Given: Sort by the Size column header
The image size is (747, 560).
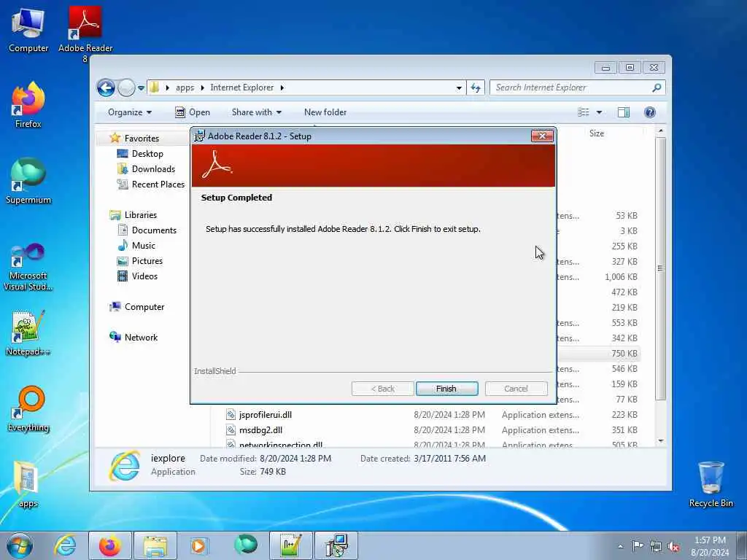Looking at the screenshot, I should click(x=597, y=133).
